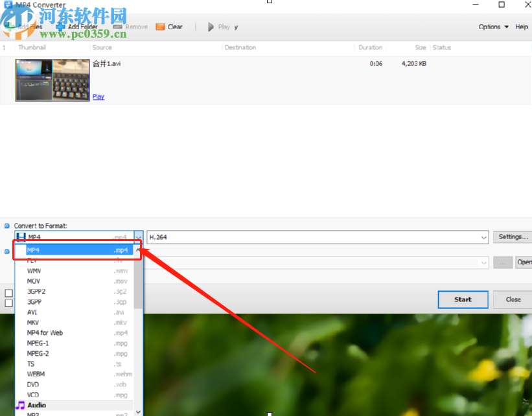This screenshot has width=532, height=416.
Task: Click the format list scroll-up arrow
Action: [138, 250]
